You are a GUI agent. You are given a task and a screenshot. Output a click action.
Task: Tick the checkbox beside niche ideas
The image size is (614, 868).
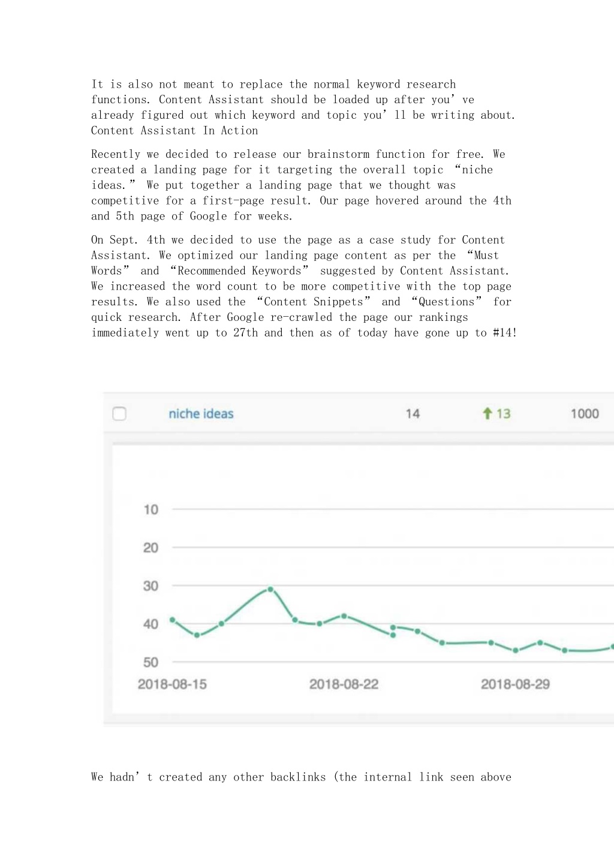tap(119, 413)
